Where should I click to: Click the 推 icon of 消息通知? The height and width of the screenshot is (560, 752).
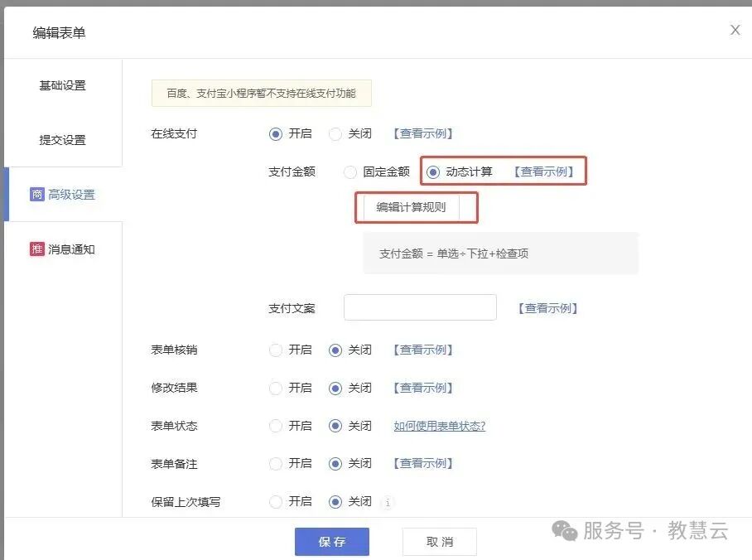[36, 249]
